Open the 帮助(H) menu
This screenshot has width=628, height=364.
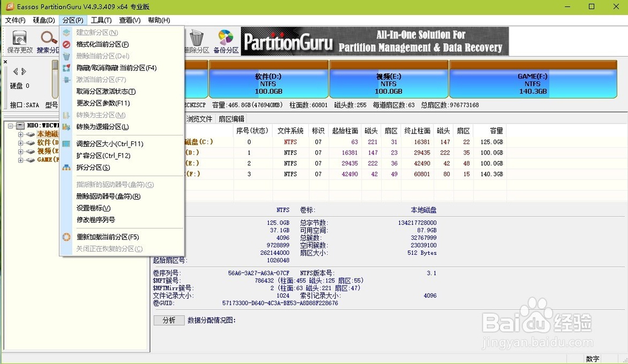coord(159,20)
